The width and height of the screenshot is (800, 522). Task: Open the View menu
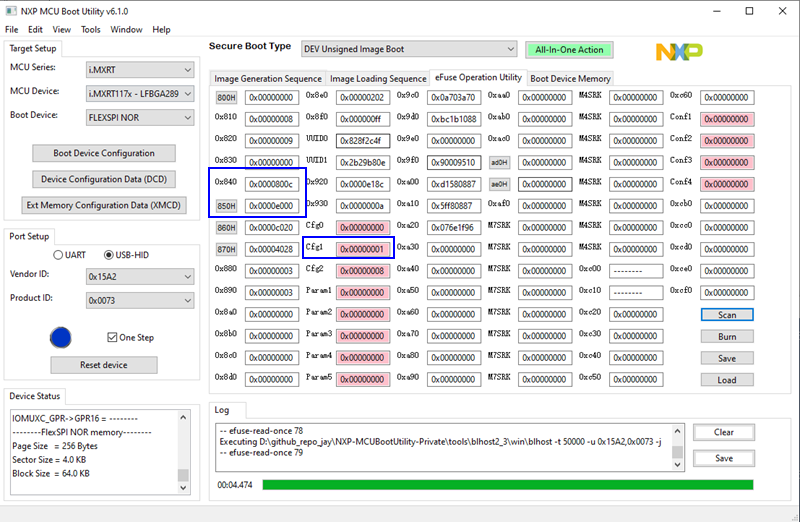click(62, 30)
